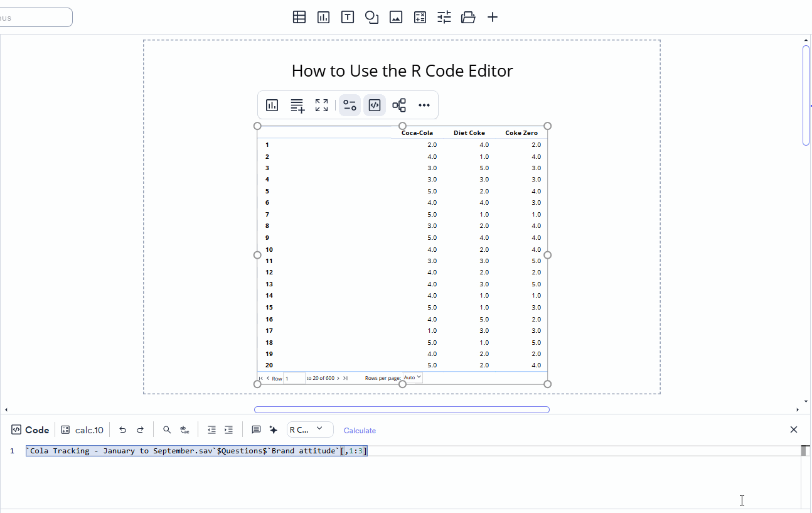Decrease indent of the code line

[x=212, y=430]
